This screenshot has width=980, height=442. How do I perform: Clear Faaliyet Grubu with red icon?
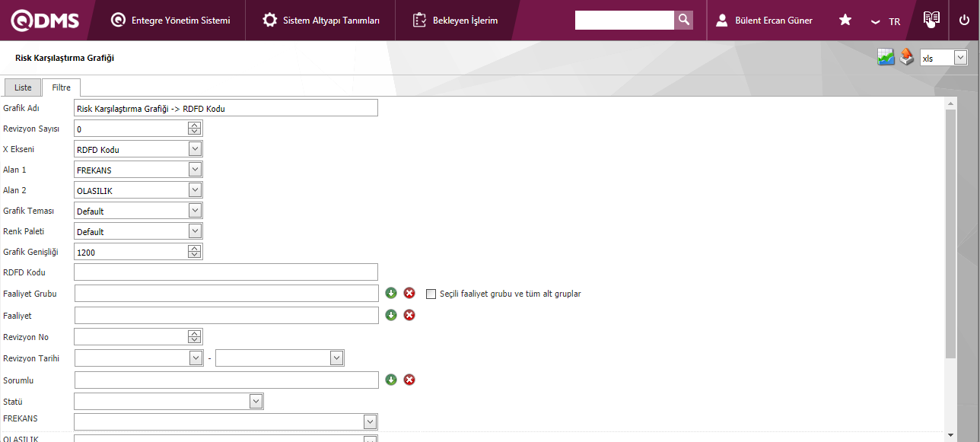[409, 294]
